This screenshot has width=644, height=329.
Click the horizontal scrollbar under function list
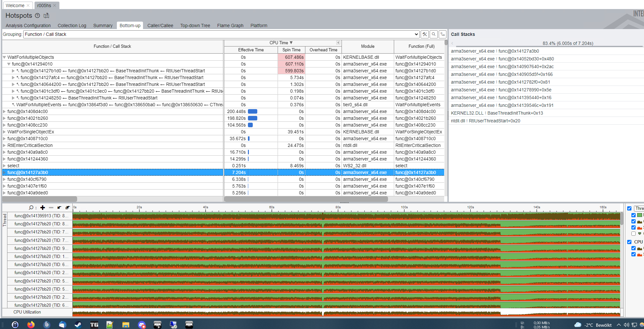point(39,199)
